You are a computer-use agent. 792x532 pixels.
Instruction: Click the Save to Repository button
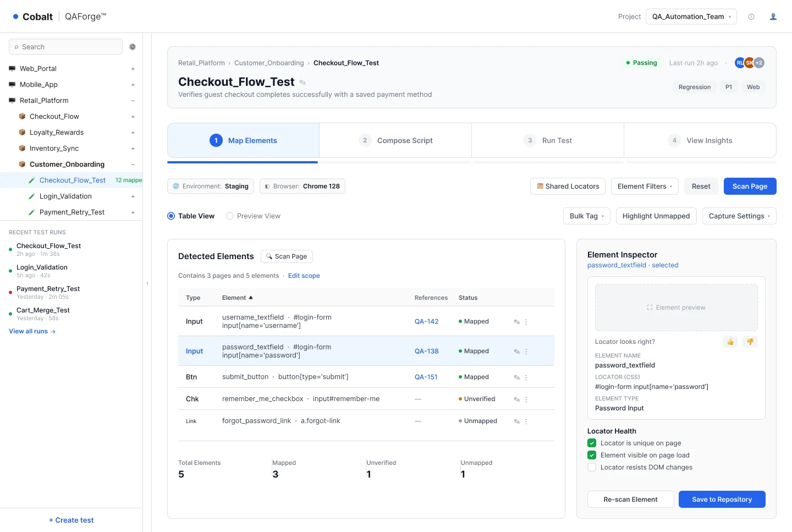click(722, 500)
